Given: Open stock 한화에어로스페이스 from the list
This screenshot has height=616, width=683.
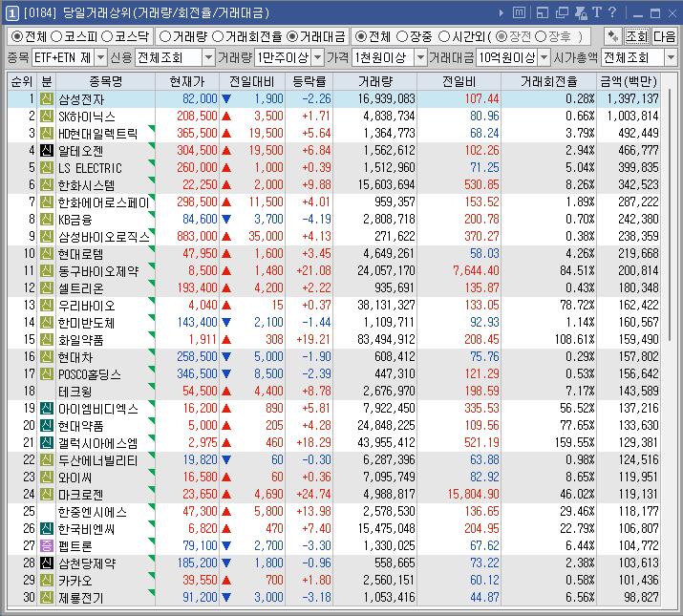Looking at the screenshot, I should coord(104,202).
